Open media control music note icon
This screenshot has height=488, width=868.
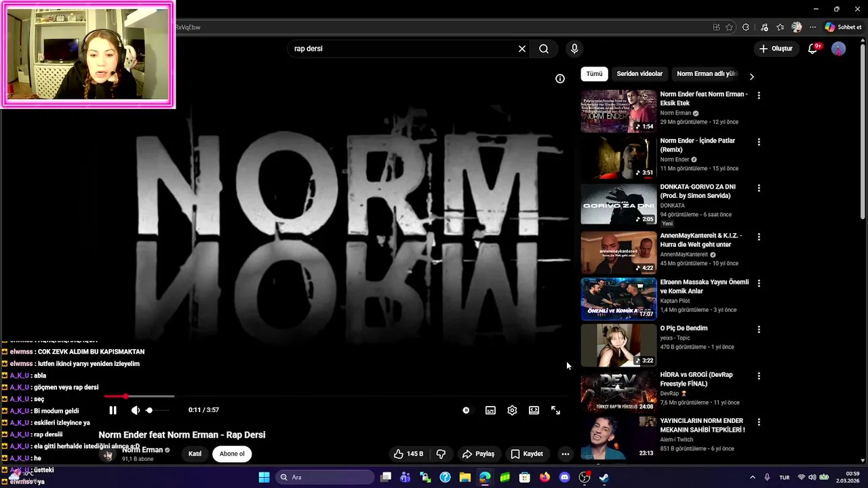click(x=764, y=27)
